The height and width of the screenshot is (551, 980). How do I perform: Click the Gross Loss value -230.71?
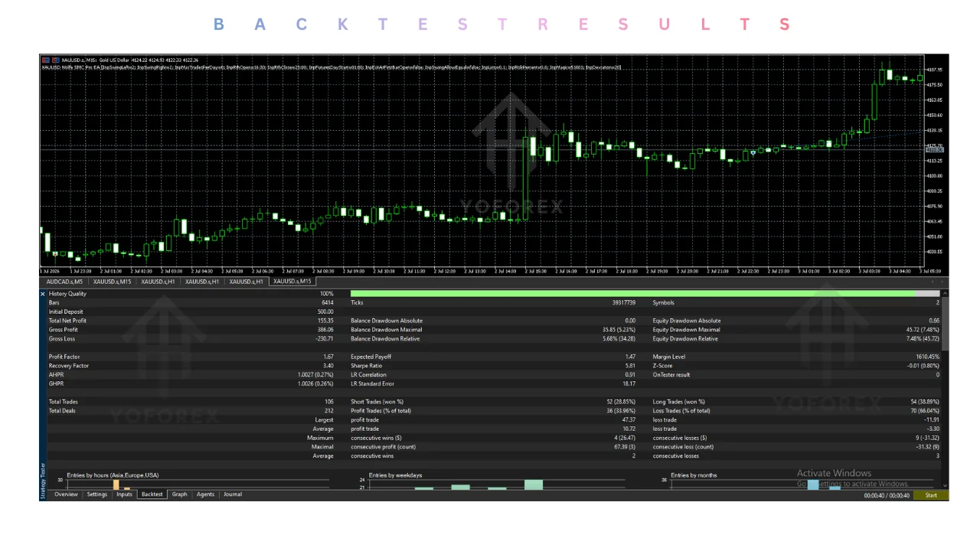point(324,339)
